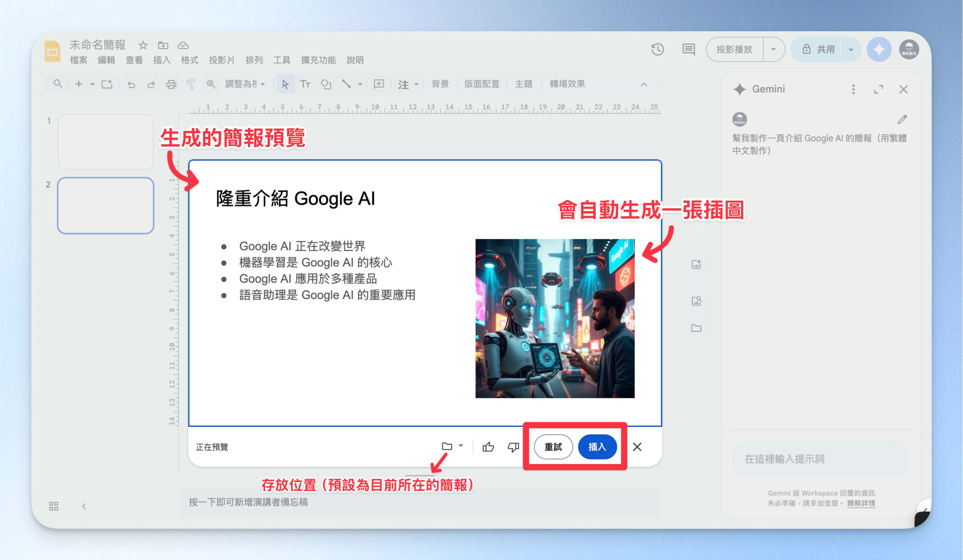Star the untitled presentation
963x560 pixels.
[x=143, y=46]
